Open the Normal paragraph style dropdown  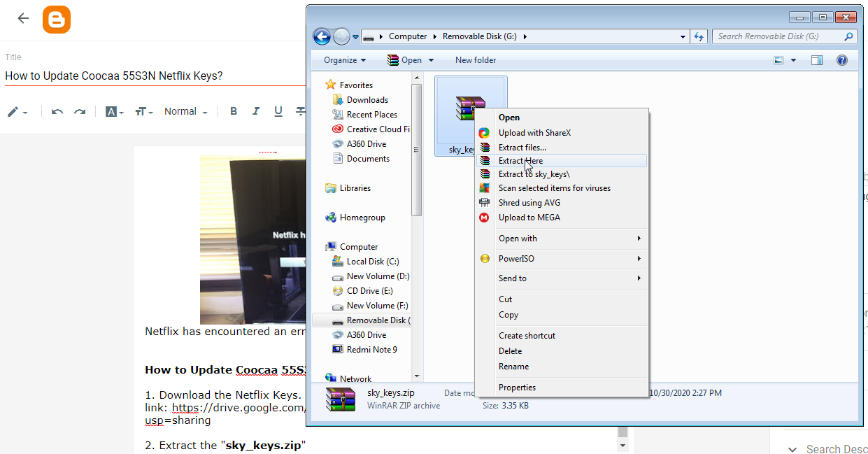click(x=185, y=112)
